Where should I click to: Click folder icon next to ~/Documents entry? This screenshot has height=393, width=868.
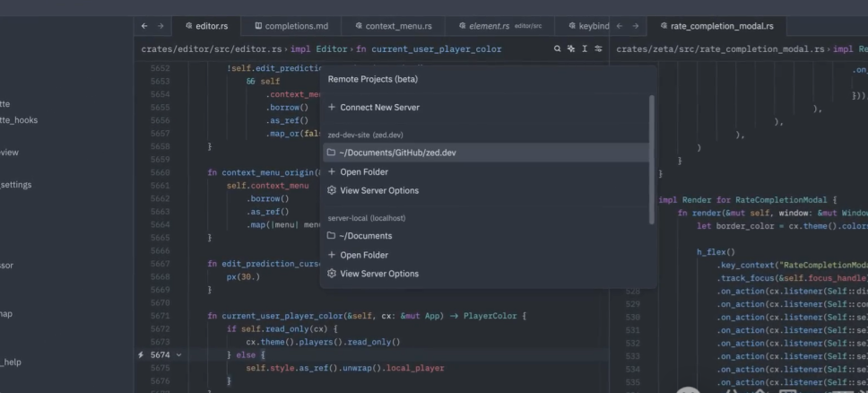331,236
